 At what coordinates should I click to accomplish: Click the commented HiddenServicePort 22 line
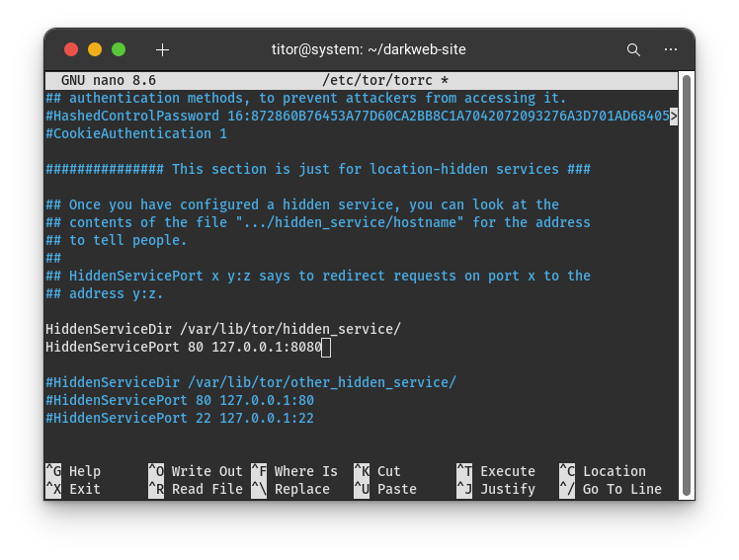click(179, 418)
